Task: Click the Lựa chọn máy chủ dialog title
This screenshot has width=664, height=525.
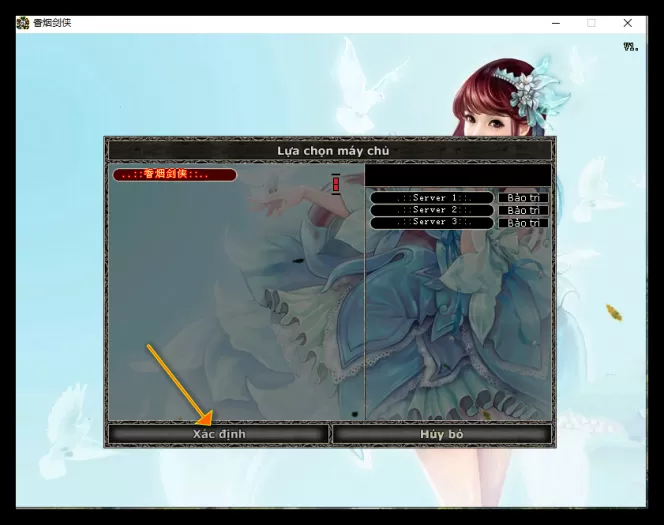Action: pyautogui.click(x=333, y=151)
